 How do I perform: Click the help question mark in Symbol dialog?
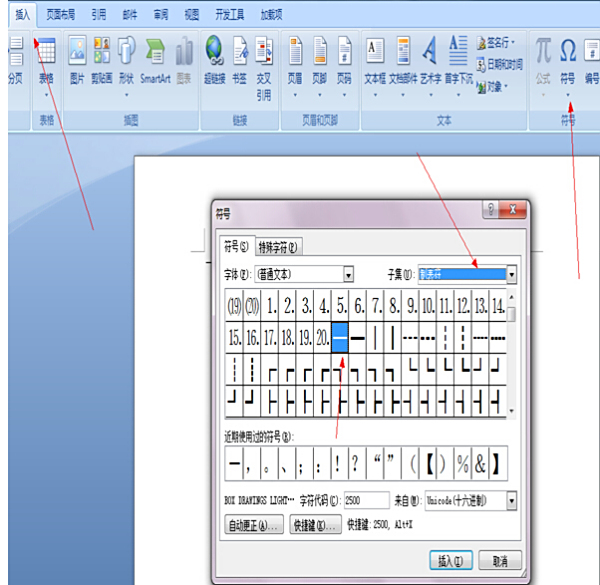pyautogui.click(x=491, y=209)
